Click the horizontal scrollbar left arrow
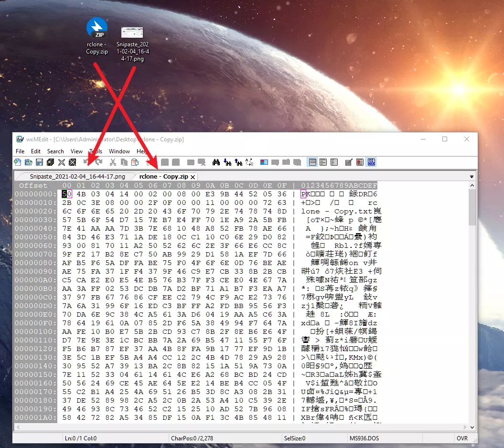The height and width of the screenshot is (448, 504). [x=18, y=427]
